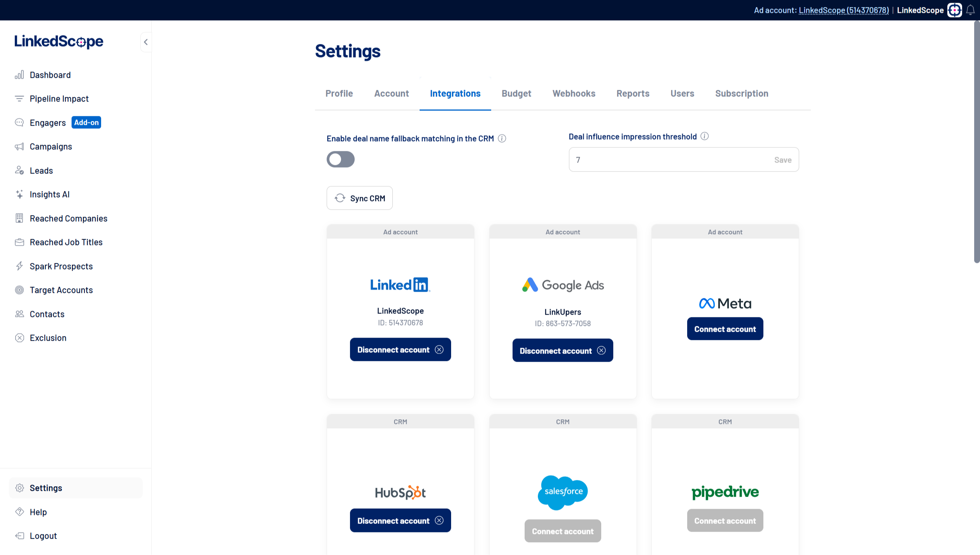Click the ID: 514370678 text
The image size is (980, 555).
click(x=400, y=322)
